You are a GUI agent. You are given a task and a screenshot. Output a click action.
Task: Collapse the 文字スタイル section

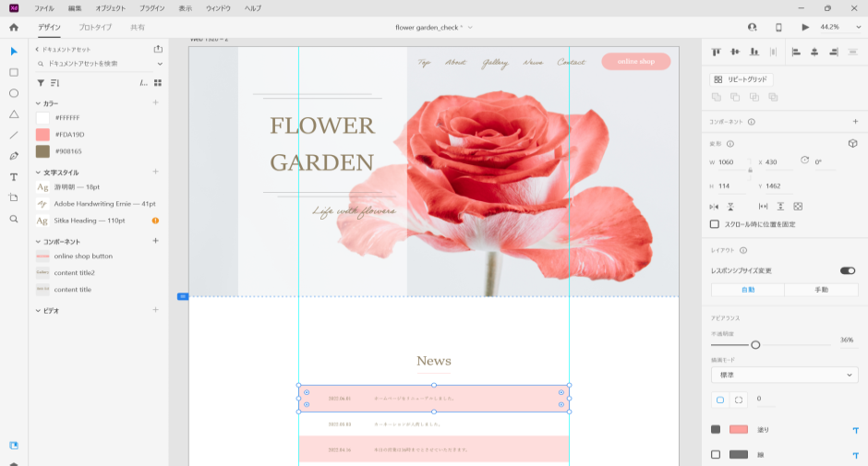(39, 173)
